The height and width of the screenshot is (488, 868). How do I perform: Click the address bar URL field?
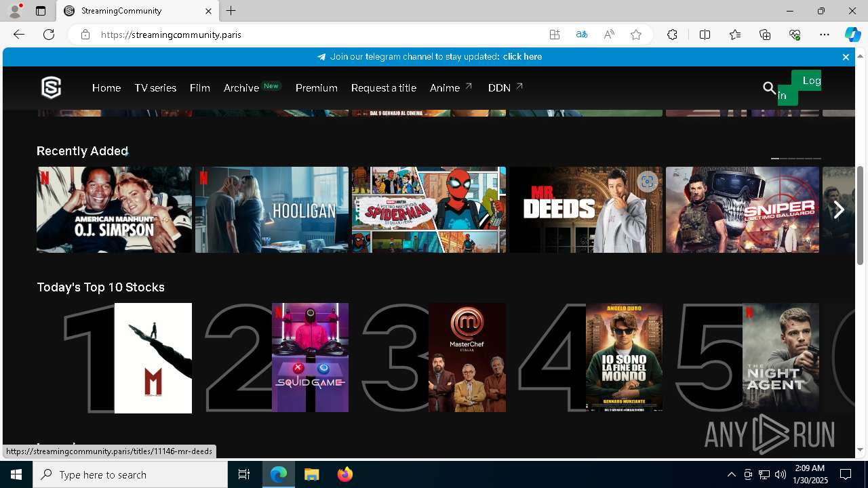point(319,35)
